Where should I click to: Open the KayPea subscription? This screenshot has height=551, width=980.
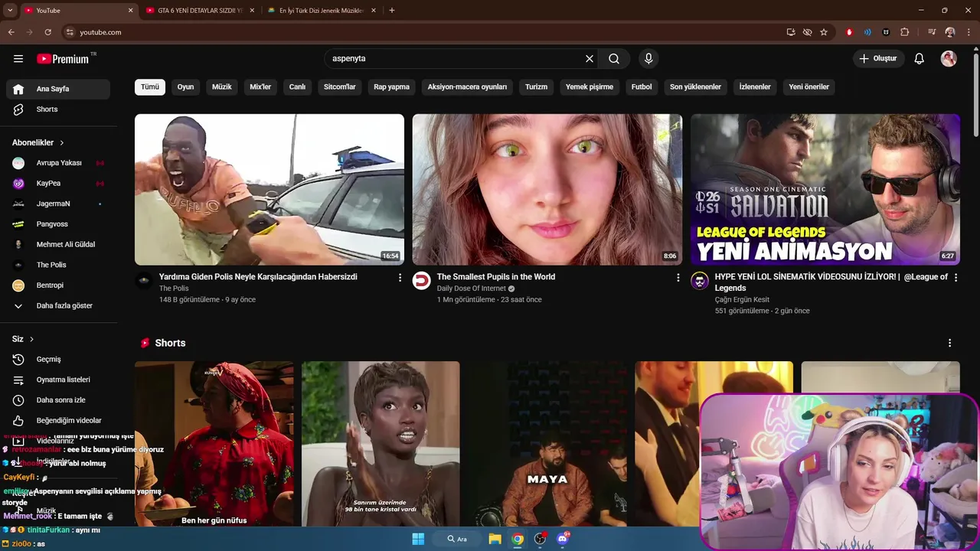[x=58, y=184]
